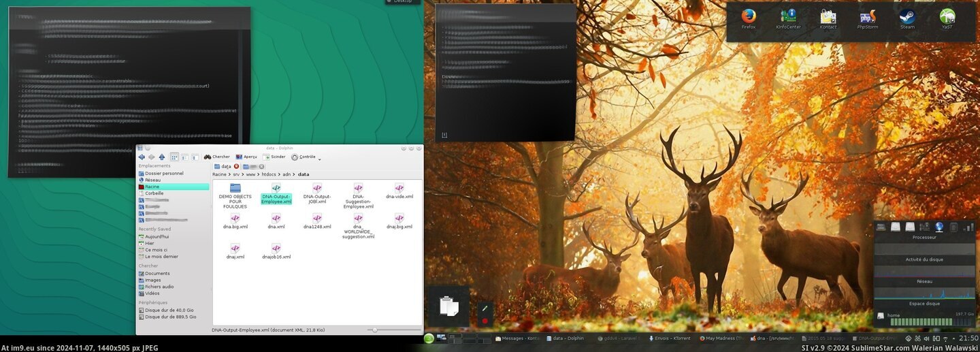
Task: Select dna_WORLDWIDE_suggestion.xml file
Action: [358, 226]
